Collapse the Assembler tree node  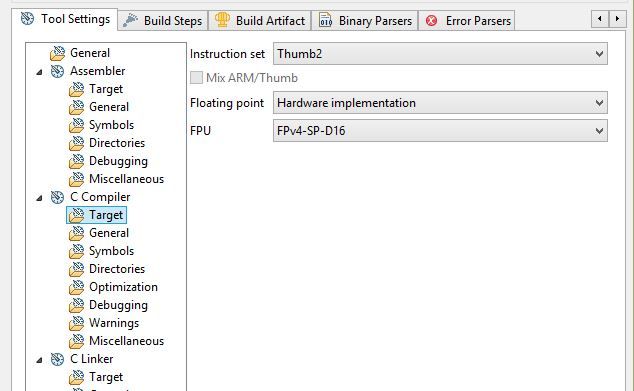tap(39, 72)
